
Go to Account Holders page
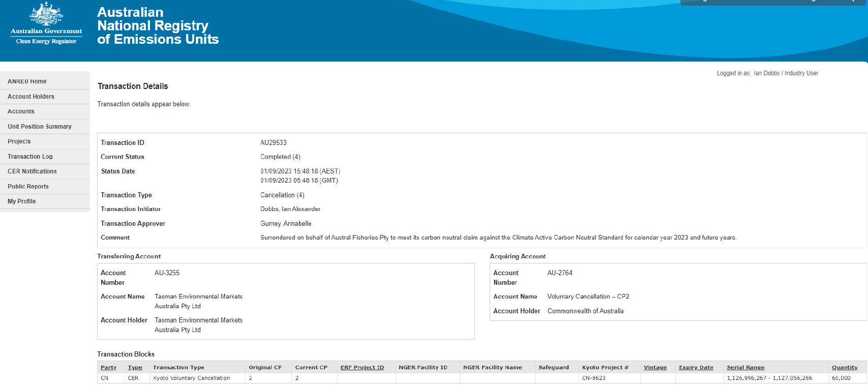(x=31, y=97)
